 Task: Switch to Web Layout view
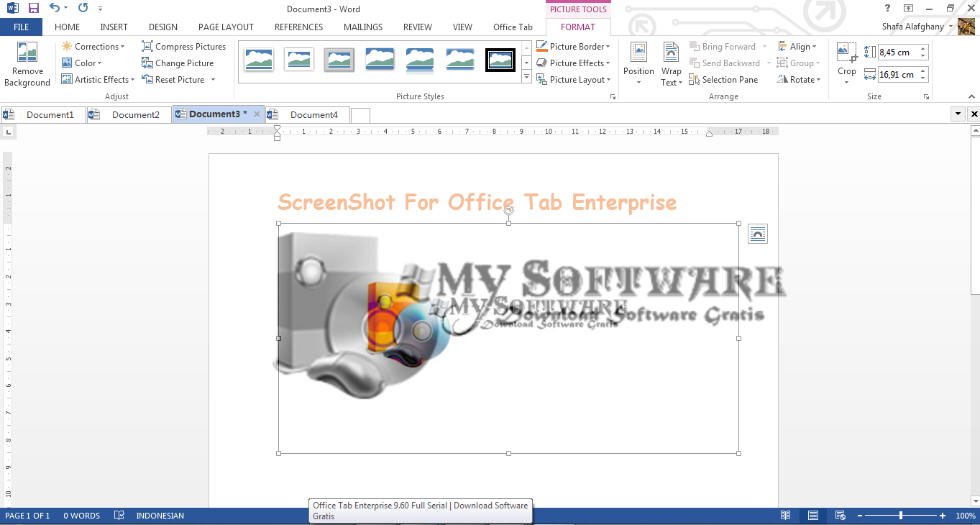point(840,516)
